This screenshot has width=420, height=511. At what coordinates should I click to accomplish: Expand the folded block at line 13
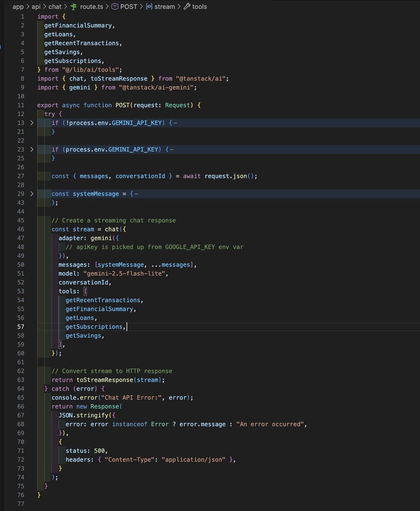[32, 123]
